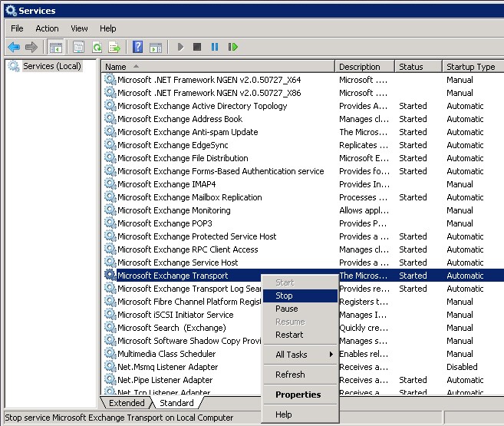Choose Restart from the context menu
Viewport: 504px width, 426px height.
[289, 335]
